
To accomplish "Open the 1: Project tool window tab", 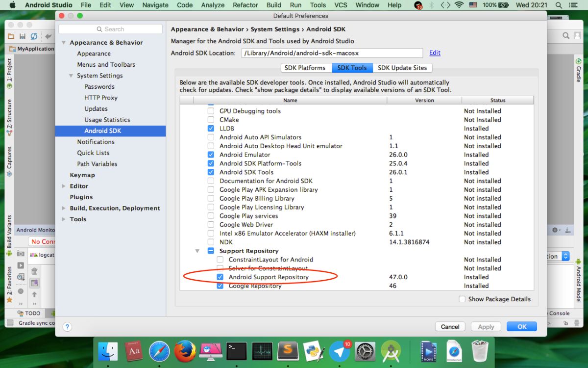I will tap(9, 74).
